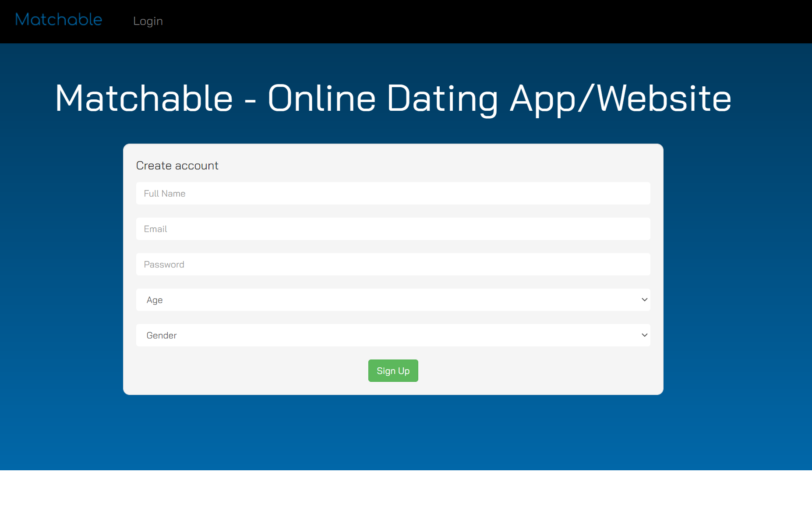This screenshot has height=511, width=812.
Task: Select the Login navigation item
Action: click(148, 21)
